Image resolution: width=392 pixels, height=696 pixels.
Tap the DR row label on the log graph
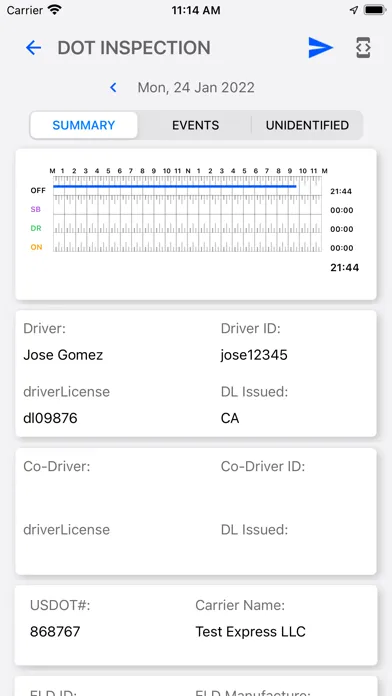36,228
